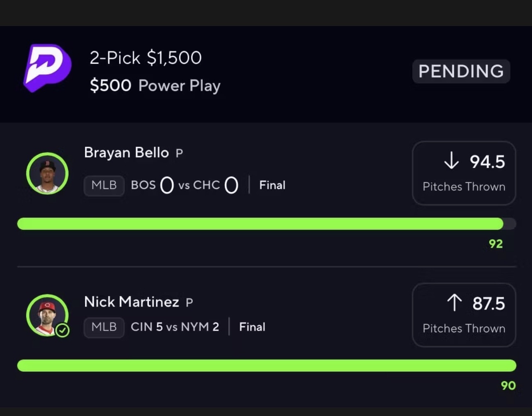Click the down arrow beside 94.5

(451, 161)
